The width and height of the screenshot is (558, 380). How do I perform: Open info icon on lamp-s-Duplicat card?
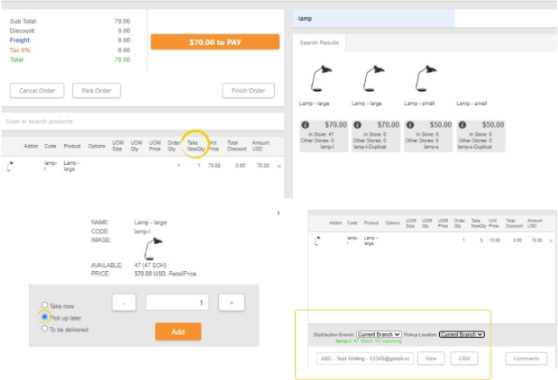tap(462, 125)
